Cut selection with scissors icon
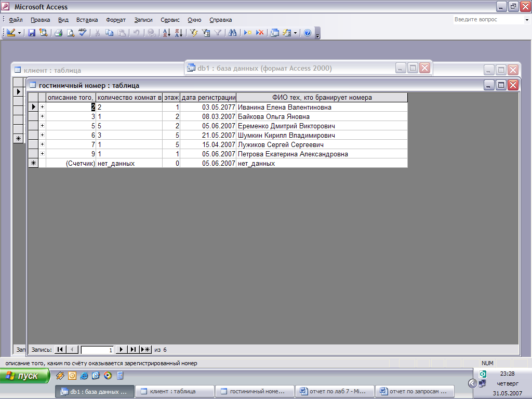The width and height of the screenshot is (532, 399). tap(97, 33)
